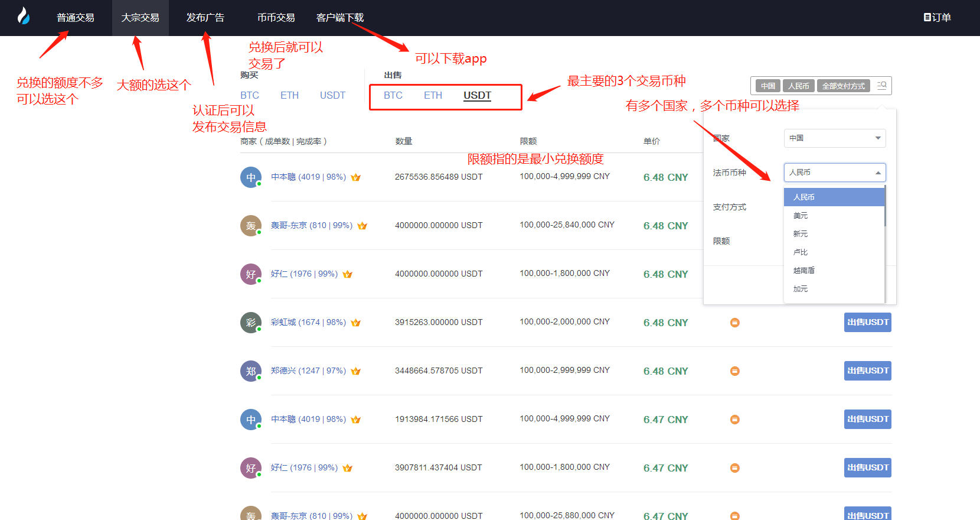The width and height of the screenshot is (980, 520).
Task: Open 中本聰 link in the 2675536.856489 USDT row
Action: [308, 177]
